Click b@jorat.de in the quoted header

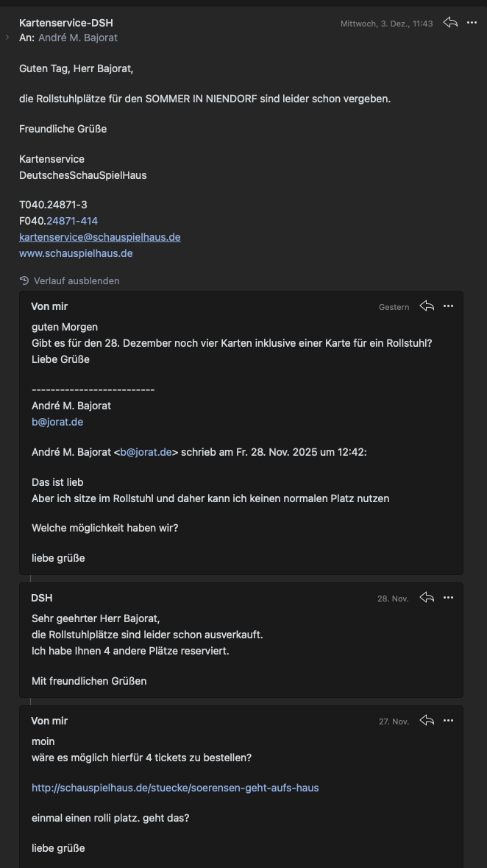(146, 452)
